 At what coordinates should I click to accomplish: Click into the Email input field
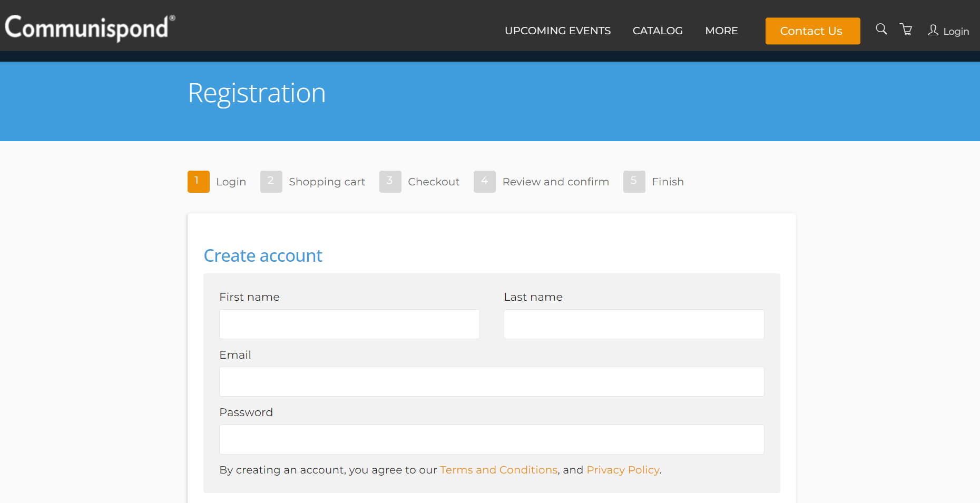[x=491, y=381]
